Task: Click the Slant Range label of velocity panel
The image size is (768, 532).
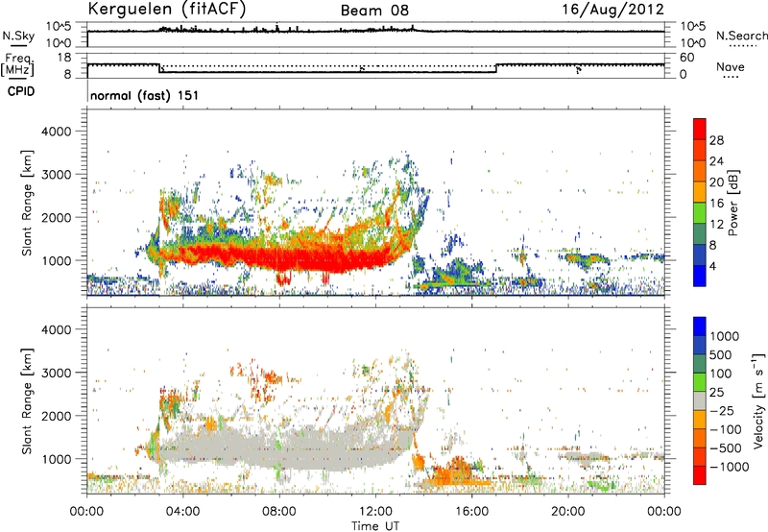Action: (27, 401)
